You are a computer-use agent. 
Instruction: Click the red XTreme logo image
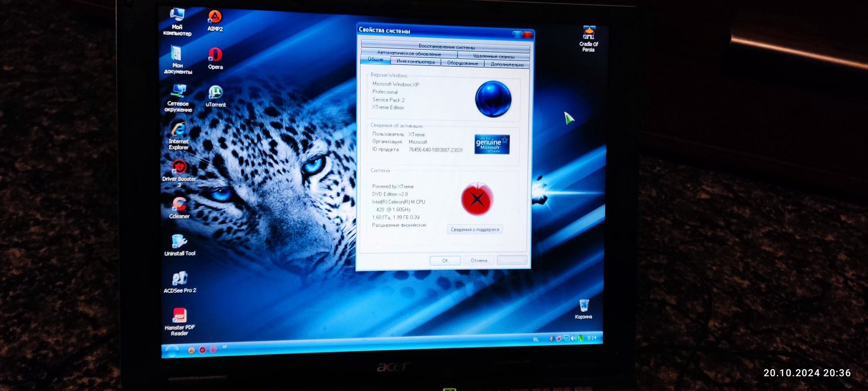pyautogui.click(x=477, y=199)
